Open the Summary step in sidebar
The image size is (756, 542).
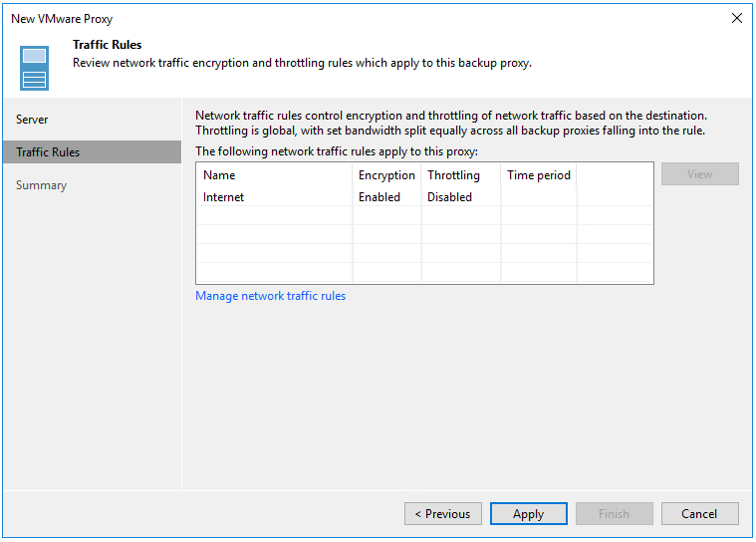pyautogui.click(x=41, y=185)
